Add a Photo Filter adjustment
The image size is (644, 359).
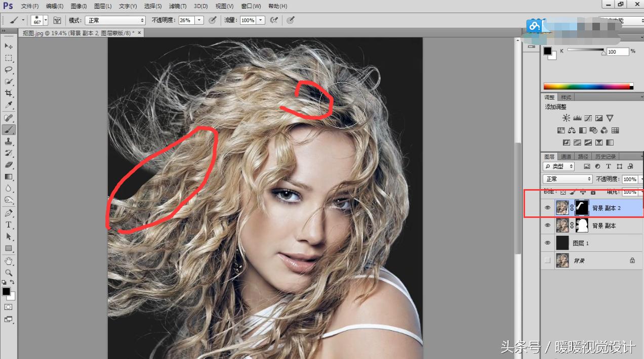[593, 130]
